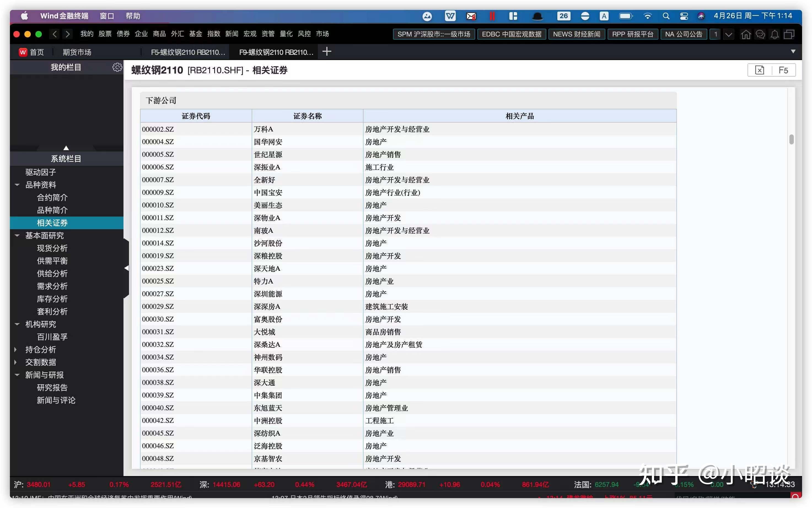Click the vertical scrollbar thumb of the table

tap(792, 139)
